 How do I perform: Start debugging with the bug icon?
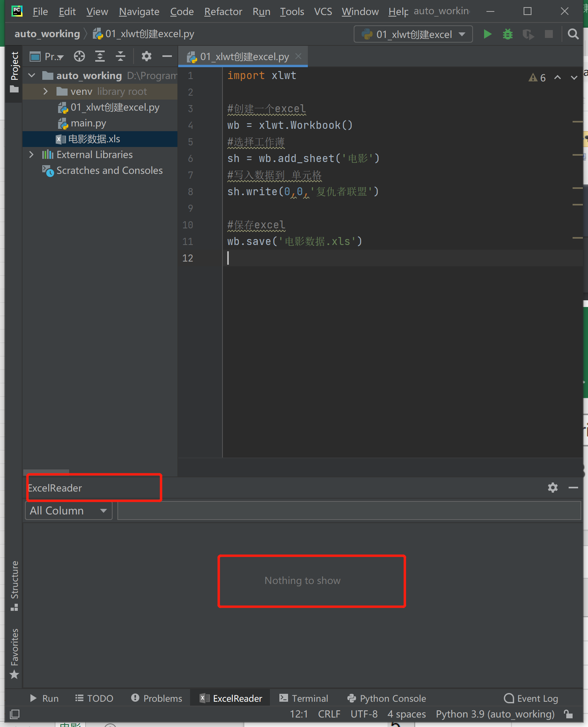[507, 34]
